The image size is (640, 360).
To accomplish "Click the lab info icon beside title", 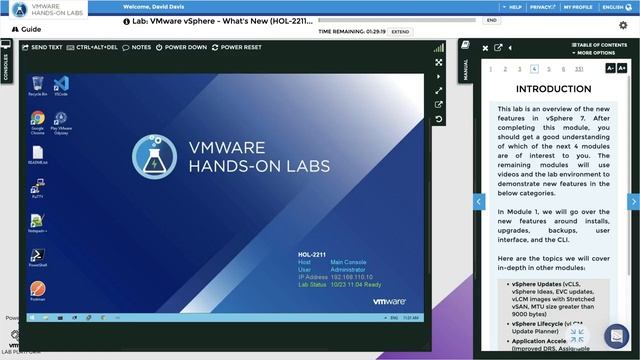I will point(127,22).
